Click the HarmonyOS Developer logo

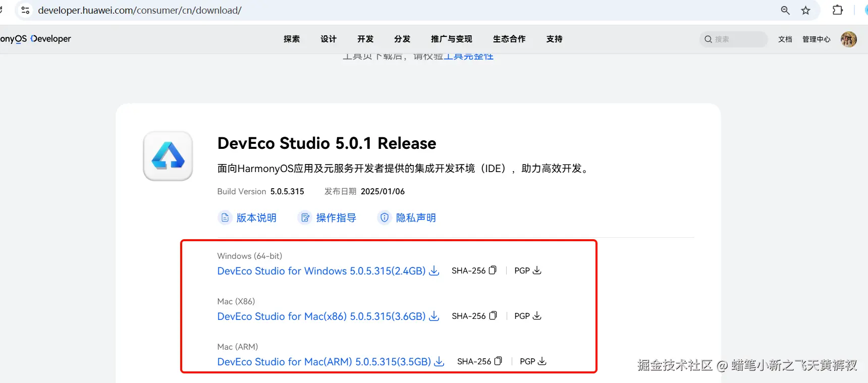pyautogui.click(x=35, y=39)
